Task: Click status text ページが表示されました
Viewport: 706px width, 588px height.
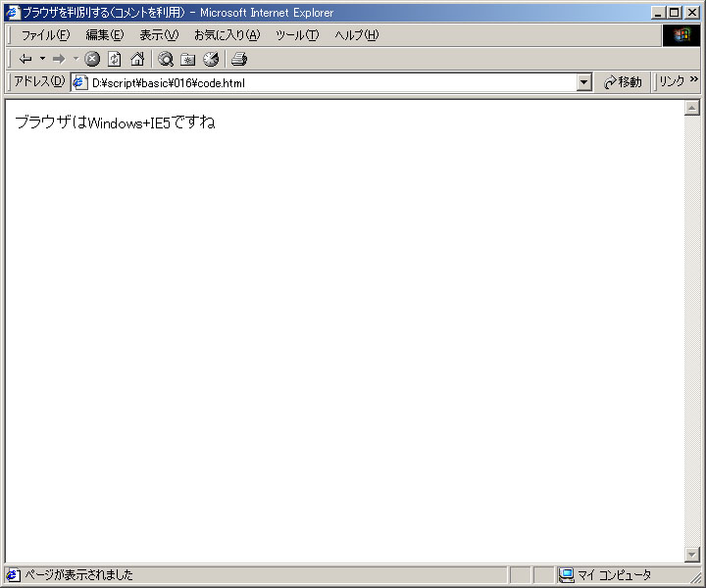Action: click(x=78, y=575)
